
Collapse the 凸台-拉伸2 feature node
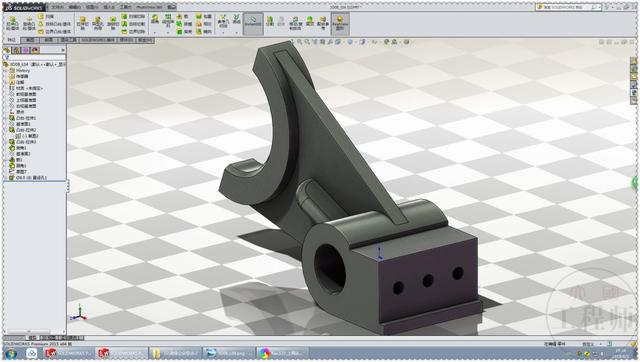click(6, 130)
